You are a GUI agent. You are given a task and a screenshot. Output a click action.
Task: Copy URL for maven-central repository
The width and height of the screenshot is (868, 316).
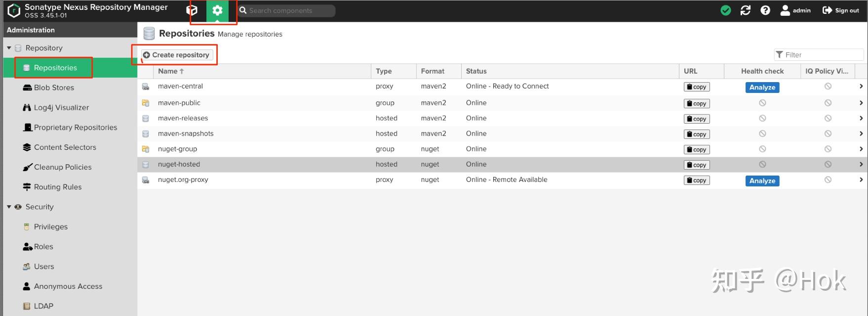696,87
